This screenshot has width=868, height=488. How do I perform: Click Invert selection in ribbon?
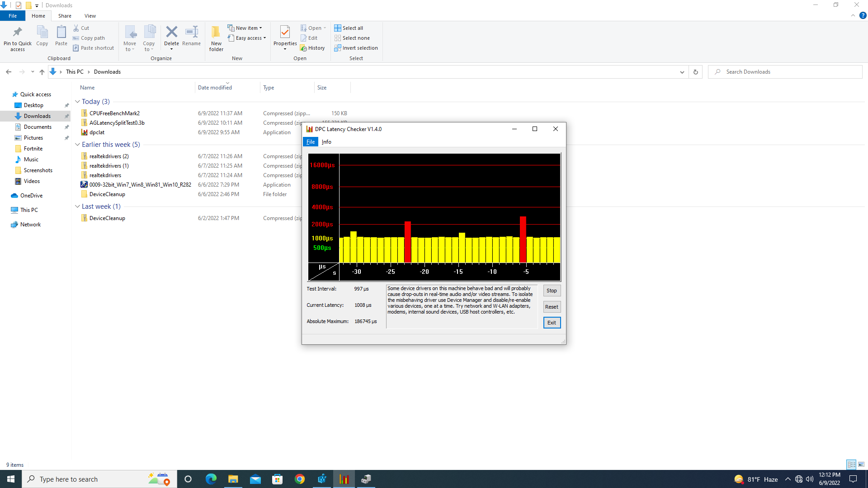pos(356,48)
